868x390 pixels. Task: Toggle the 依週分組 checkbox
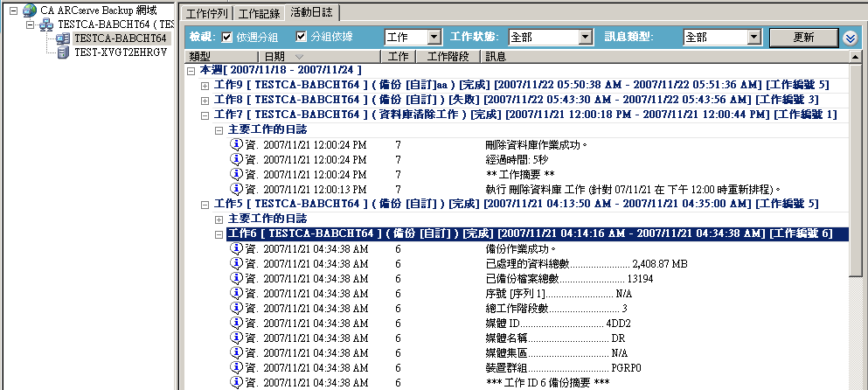pos(227,38)
